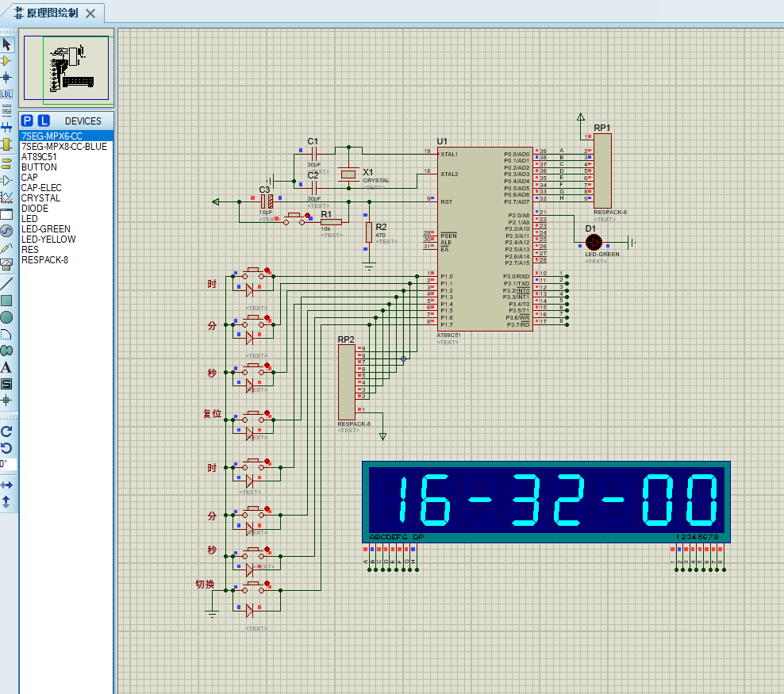Viewport: 784px width, 694px height.
Task: Open the Graph mode tool
Action: [x=6, y=197]
